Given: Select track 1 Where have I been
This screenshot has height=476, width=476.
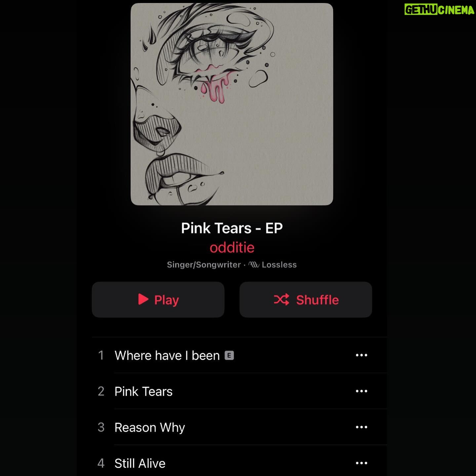Looking at the screenshot, I should tap(239, 355).
